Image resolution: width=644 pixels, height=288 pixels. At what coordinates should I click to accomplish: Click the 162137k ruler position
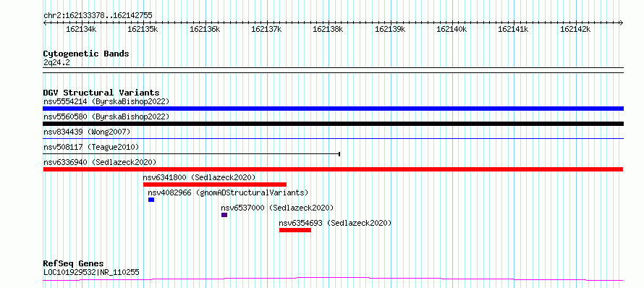click(266, 30)
